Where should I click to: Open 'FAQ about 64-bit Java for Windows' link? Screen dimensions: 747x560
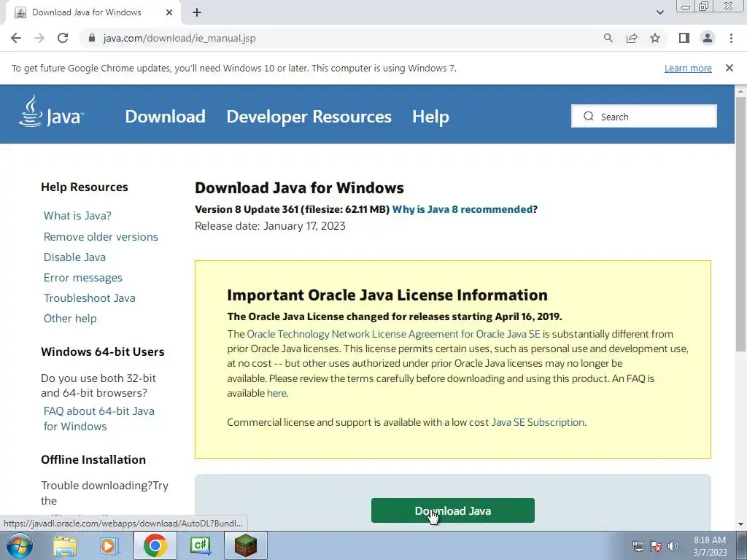[x=99, y=419]
